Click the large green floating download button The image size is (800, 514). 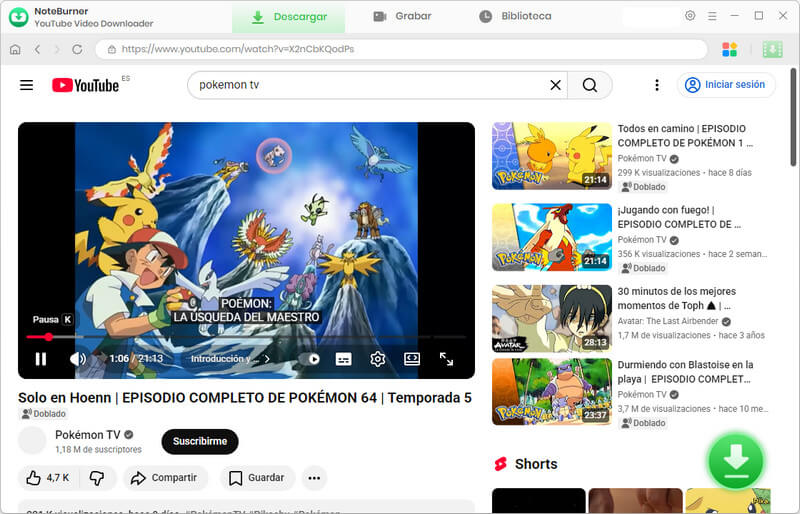click(735, 461)
